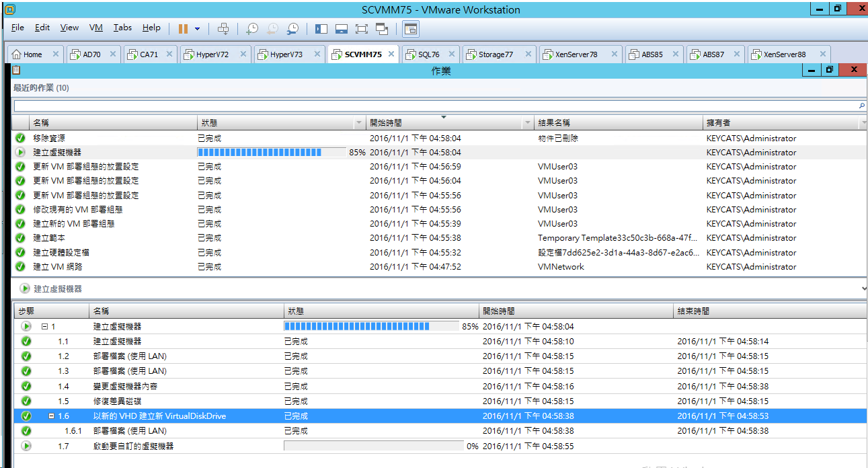Select the 移除資源 job row
This screenshot has height=468, width=868.
(439, 138)
